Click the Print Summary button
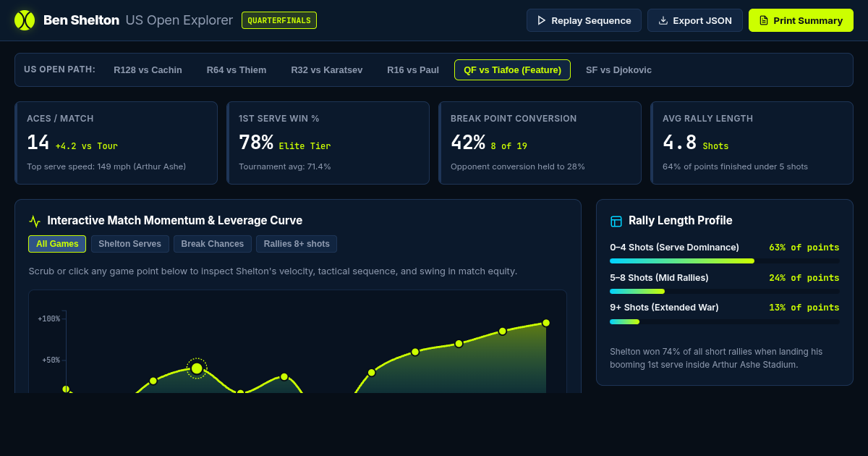Viewport: 868px width, 456px height. [x=801, y=20]
